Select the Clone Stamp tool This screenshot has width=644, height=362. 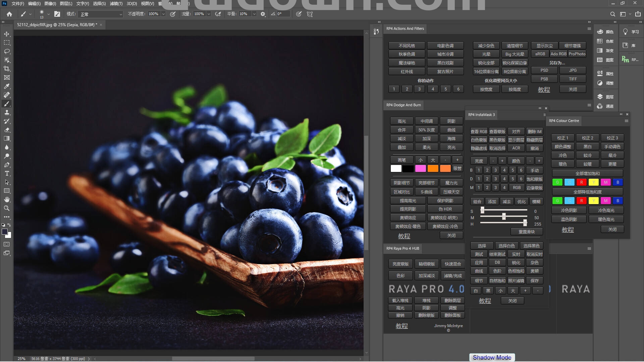pos(7,112)
